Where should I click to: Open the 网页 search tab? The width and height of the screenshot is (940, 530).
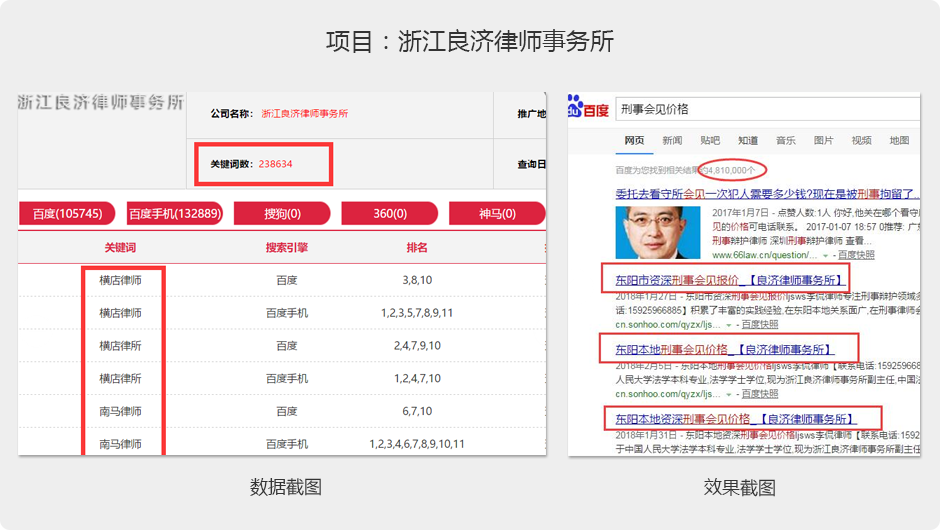[634, 140]
